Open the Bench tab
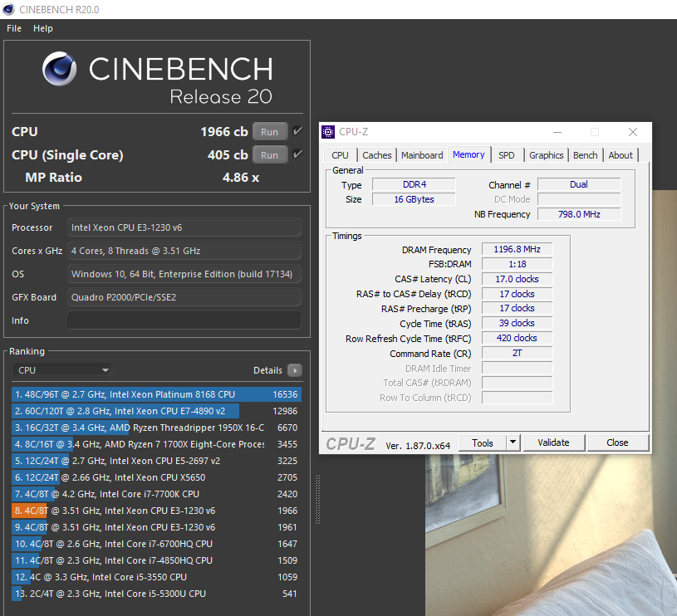 586,155
